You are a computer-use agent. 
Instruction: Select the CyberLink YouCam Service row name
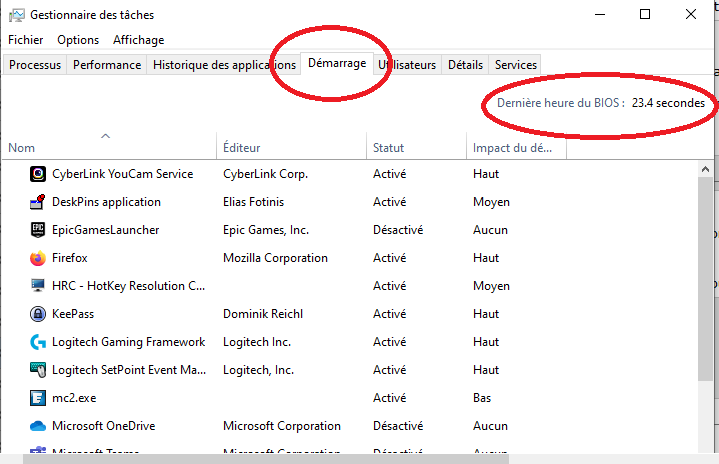[122, 174]
